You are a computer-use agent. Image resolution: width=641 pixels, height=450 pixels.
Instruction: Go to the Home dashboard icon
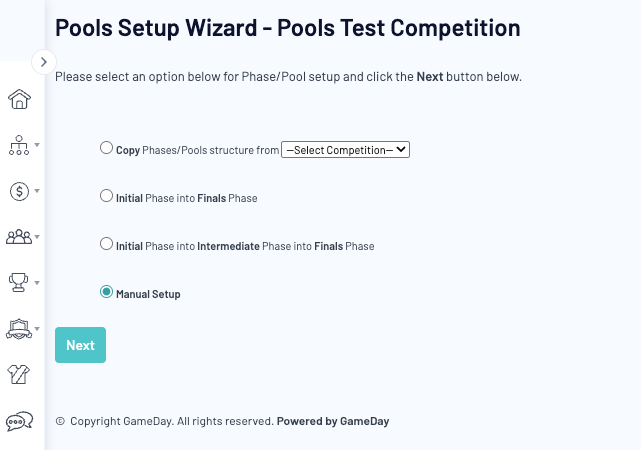(x=18, y=99)
